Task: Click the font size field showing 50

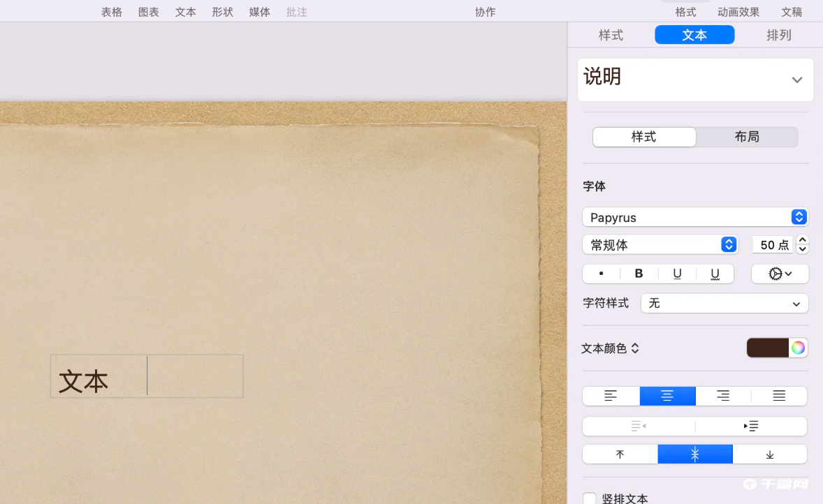Action: 772,244
